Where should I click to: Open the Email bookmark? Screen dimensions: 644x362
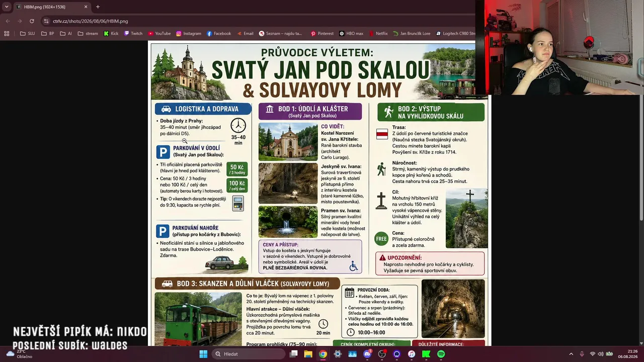click(x=245, y=34)
